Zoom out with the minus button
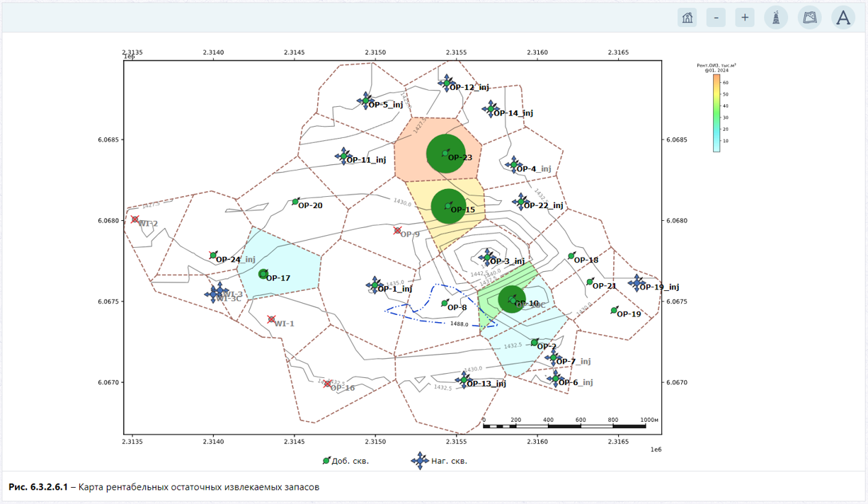This screenshot has height=504, width=868. pyautogui.click(x=716, y=18)
